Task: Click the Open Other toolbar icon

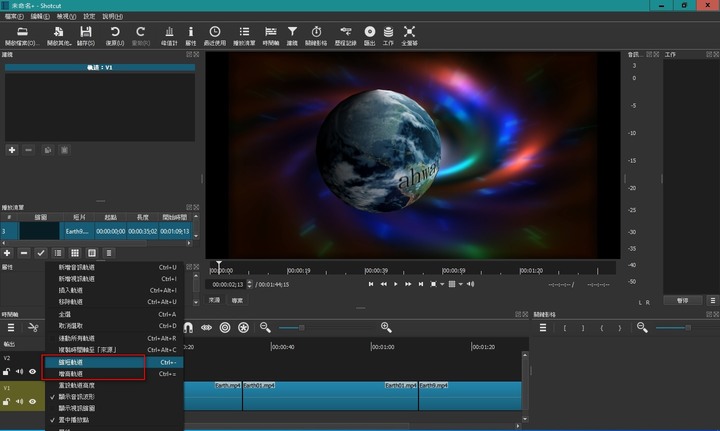Action: click(59, 36)
